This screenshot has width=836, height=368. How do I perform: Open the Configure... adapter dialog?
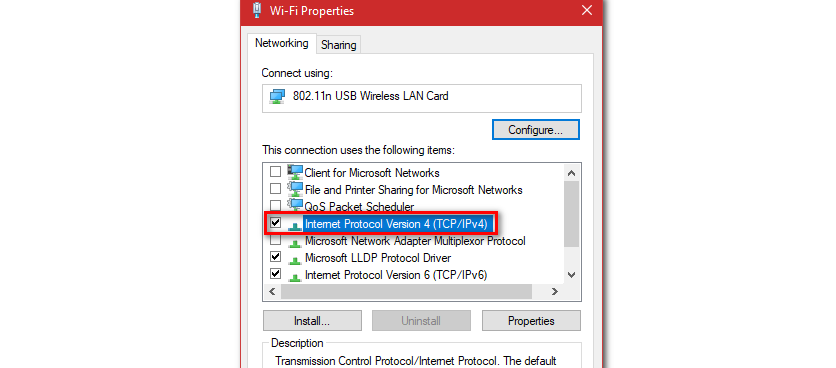(535, 130)
